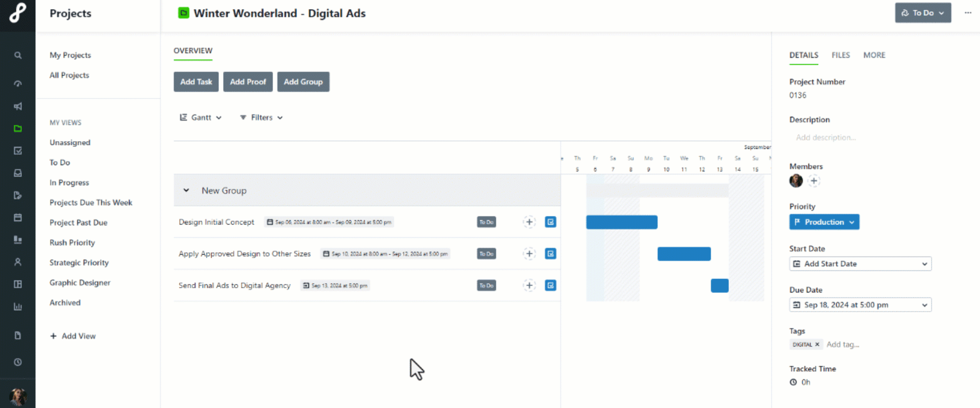980x408 pixels.
Task: Click Add View in the sidebar
Action: click(73, 336)
